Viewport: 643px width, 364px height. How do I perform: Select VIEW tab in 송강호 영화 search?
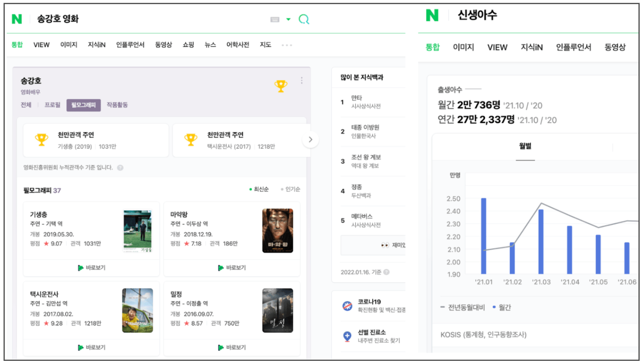coord(41,44)
